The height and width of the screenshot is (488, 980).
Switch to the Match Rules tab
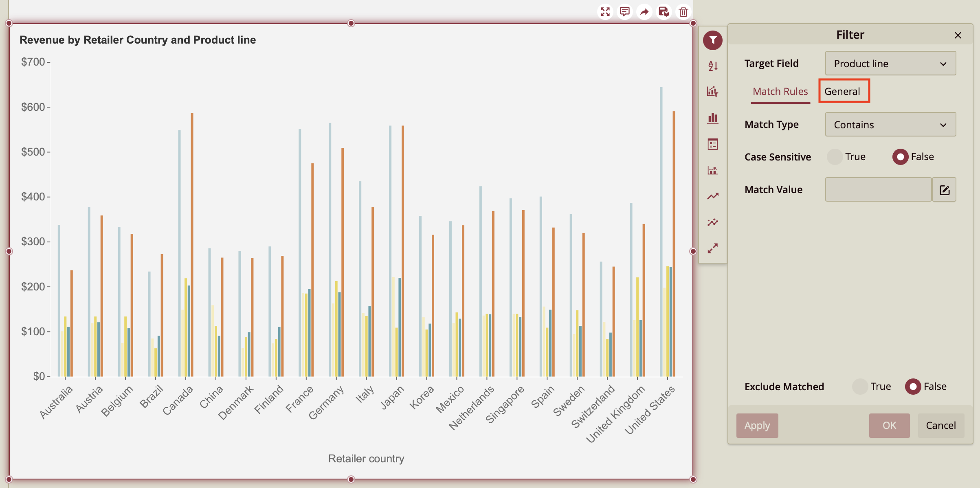click(780, 92)
